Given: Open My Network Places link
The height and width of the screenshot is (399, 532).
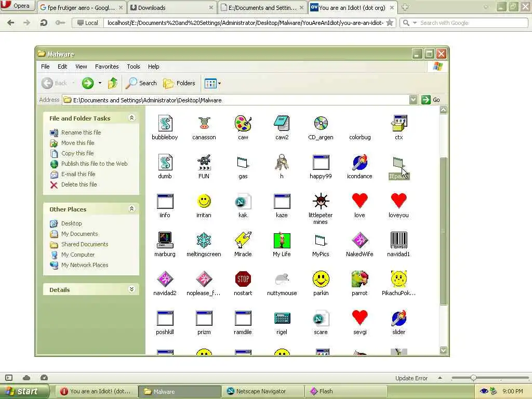Looking at the screenshot, I should coord(85,265).
